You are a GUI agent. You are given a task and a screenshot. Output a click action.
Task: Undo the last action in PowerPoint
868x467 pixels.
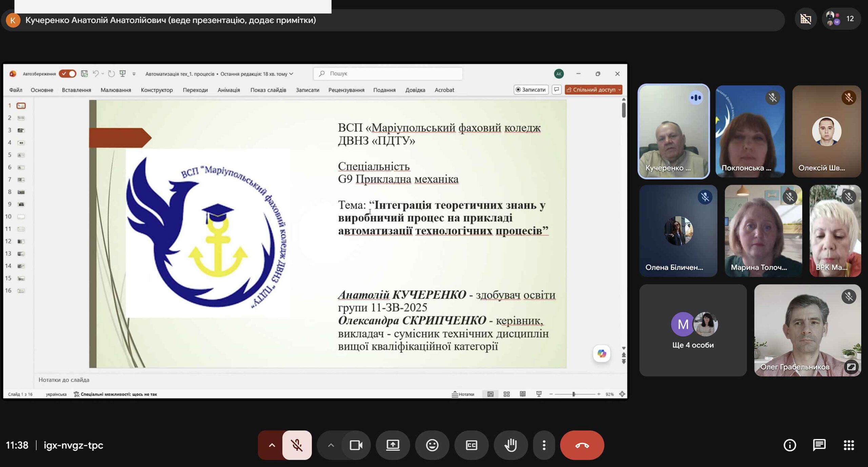tap(96, 74)
